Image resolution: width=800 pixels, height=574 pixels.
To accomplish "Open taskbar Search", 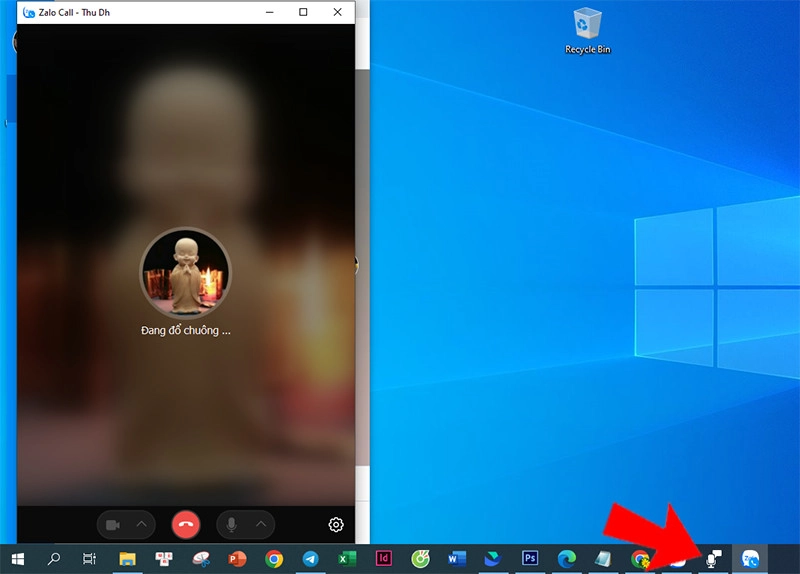I will pyautogui.click(x=54, y=559).
